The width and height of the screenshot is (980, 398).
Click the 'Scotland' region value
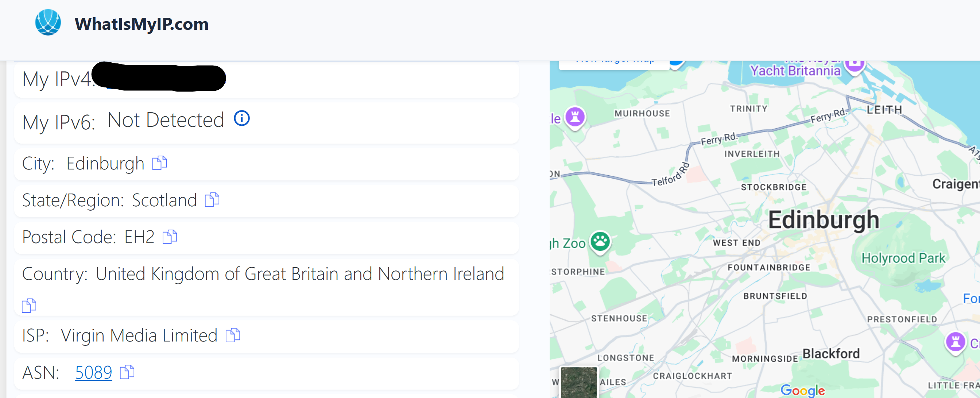click(x=164, y=200)
